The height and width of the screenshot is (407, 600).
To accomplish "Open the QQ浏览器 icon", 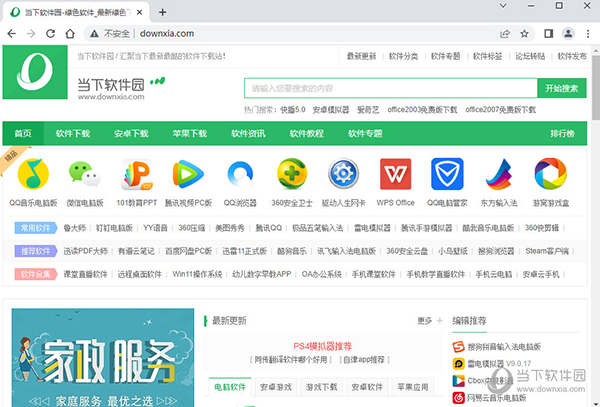I will tap(240, 174).
